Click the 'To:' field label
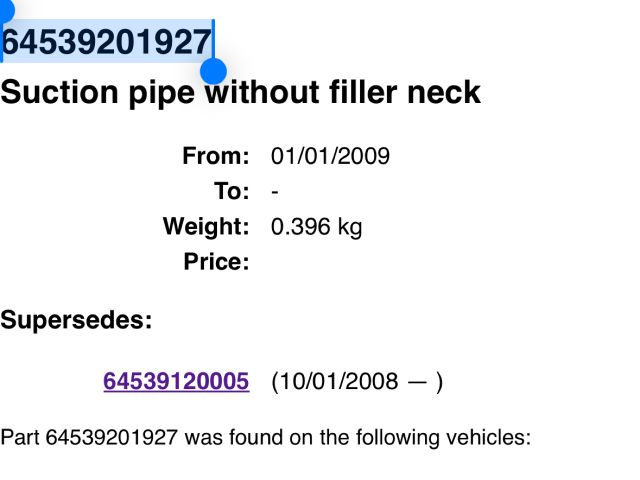 [x=231, y=192]
